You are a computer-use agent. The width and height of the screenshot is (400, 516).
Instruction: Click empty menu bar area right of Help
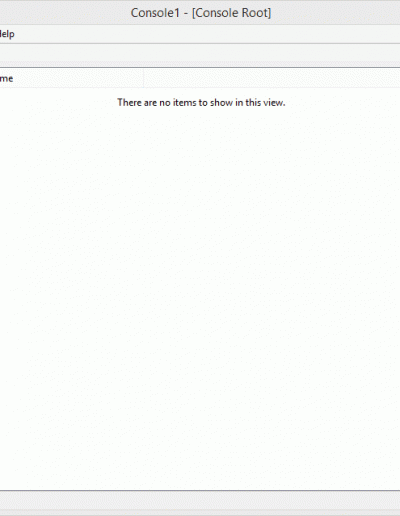point(207,34)
